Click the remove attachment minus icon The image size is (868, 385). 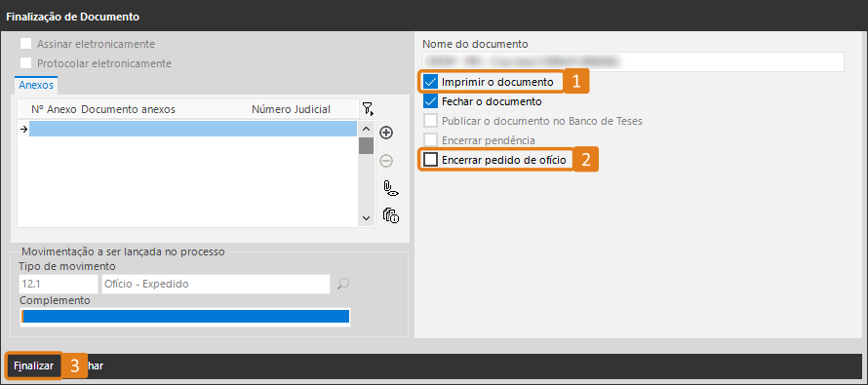click(386, 161)
